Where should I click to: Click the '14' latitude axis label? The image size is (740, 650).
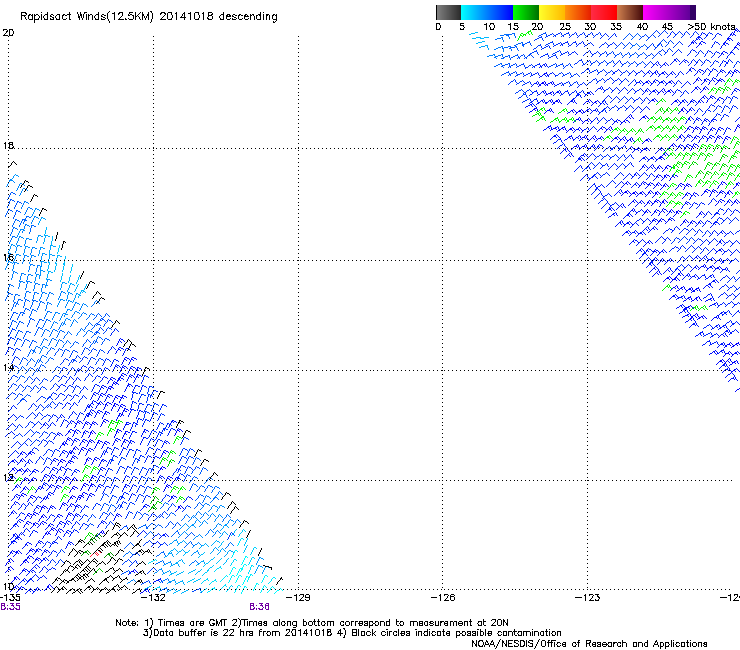tap(8, 367)
